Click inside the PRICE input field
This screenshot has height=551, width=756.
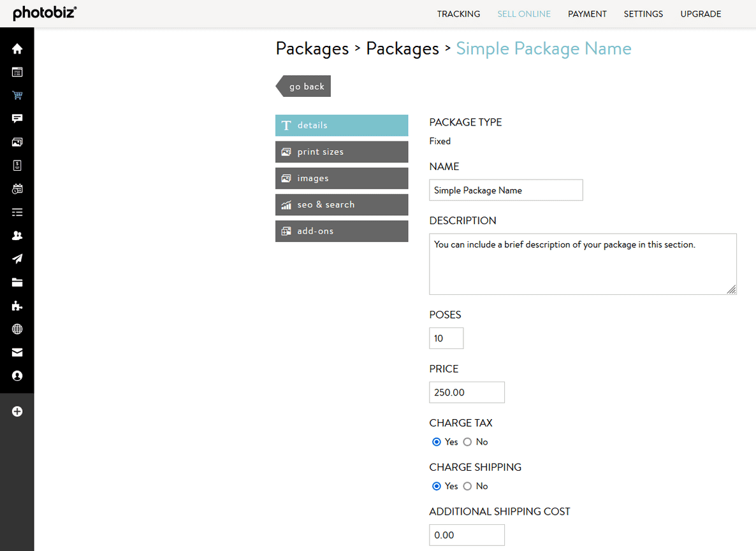[467, 392]
